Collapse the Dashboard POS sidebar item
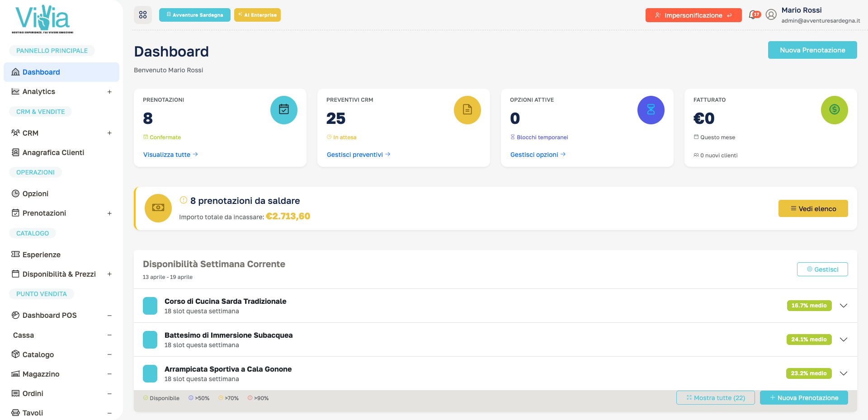Screen dimensions: 868x420 [x=109, y=316]
